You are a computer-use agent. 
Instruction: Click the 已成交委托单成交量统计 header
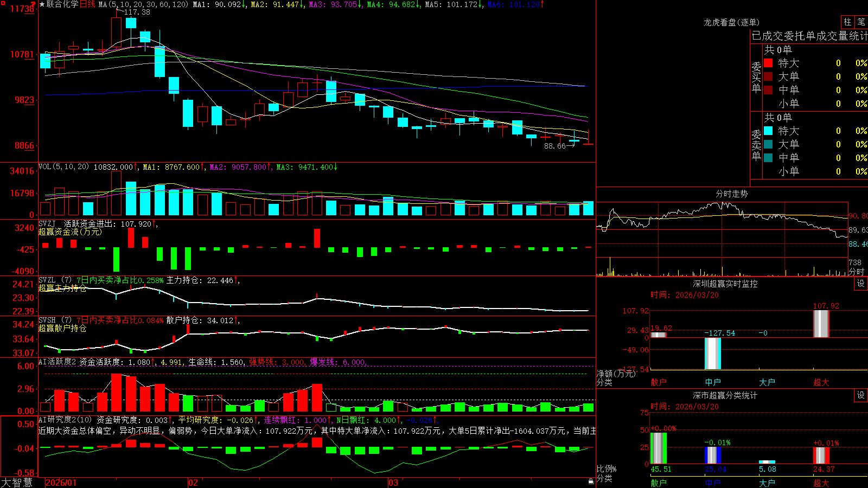click(809, 36)
